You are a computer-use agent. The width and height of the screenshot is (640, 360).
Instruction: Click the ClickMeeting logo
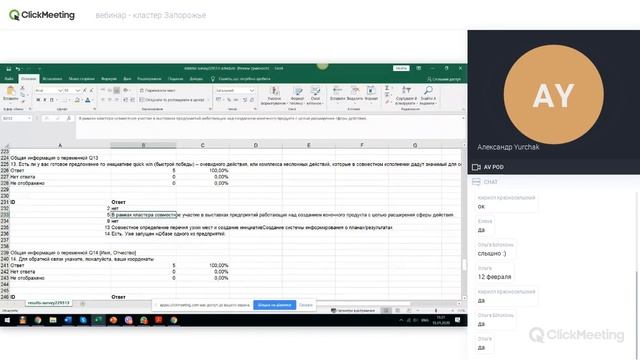click(42, 15)
